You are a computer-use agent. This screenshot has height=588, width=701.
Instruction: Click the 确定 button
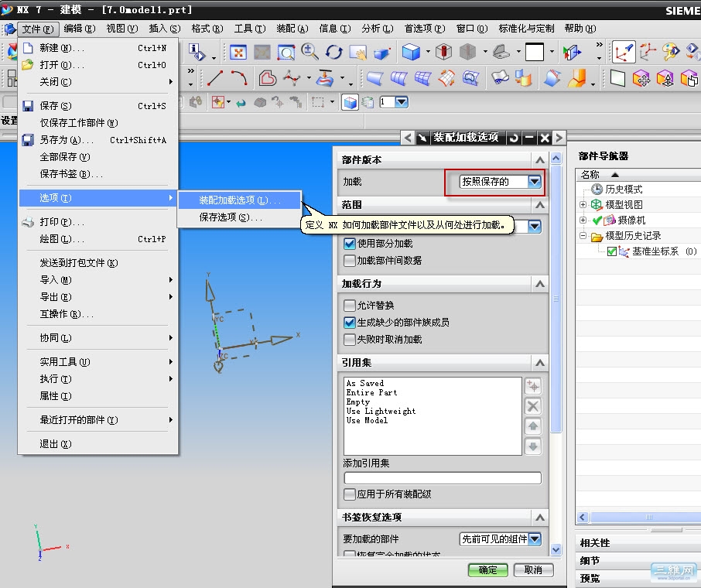coord(487,570)
